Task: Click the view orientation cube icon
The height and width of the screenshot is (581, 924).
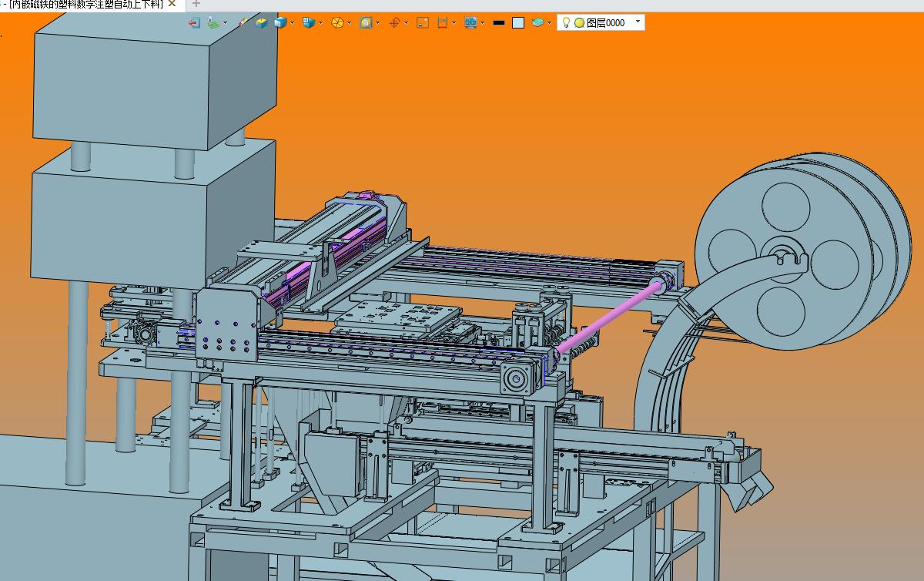Action: pos(309,22)
